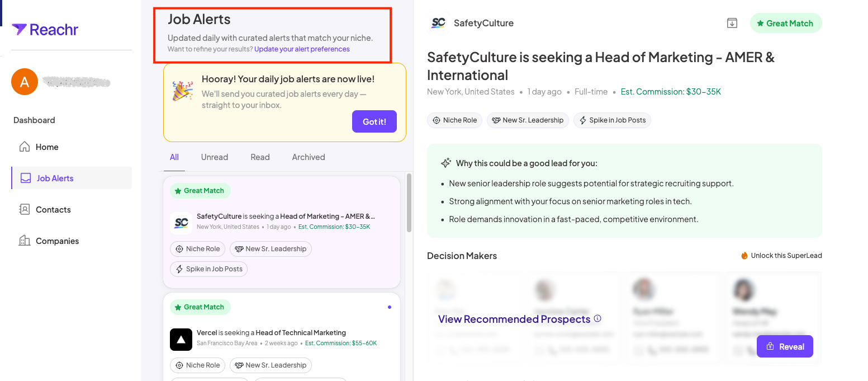Click Great Match badge on Vercel card

coord(200,307)
